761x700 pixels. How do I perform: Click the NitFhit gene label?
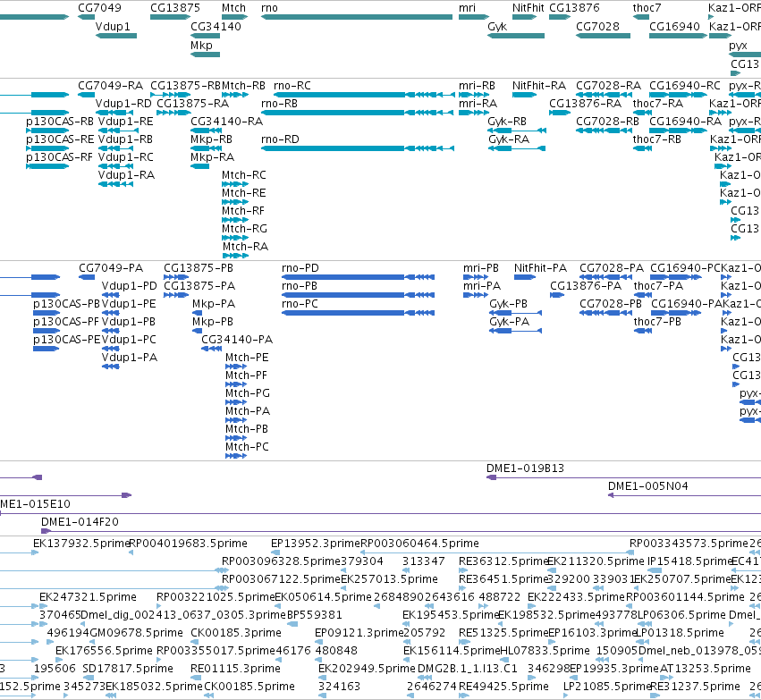point(528,8)
